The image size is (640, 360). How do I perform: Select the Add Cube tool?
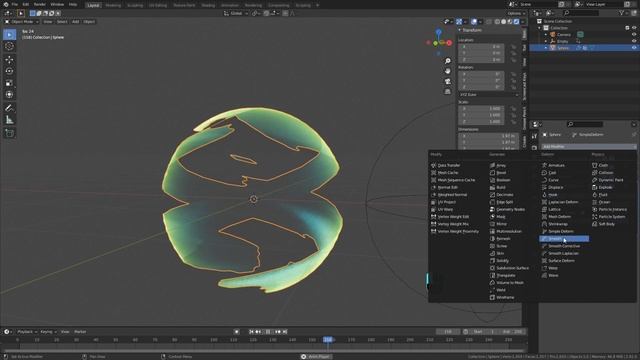(9, 133)
